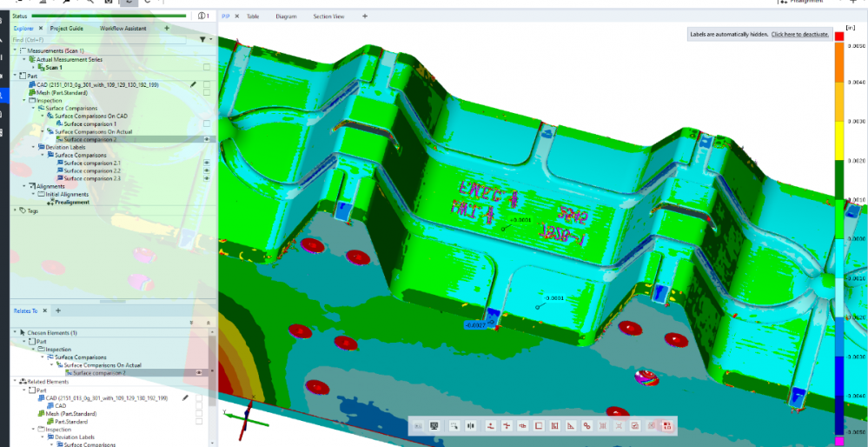
Task: Switch to the Workflow Assistant tab
Action: (123, 28)
